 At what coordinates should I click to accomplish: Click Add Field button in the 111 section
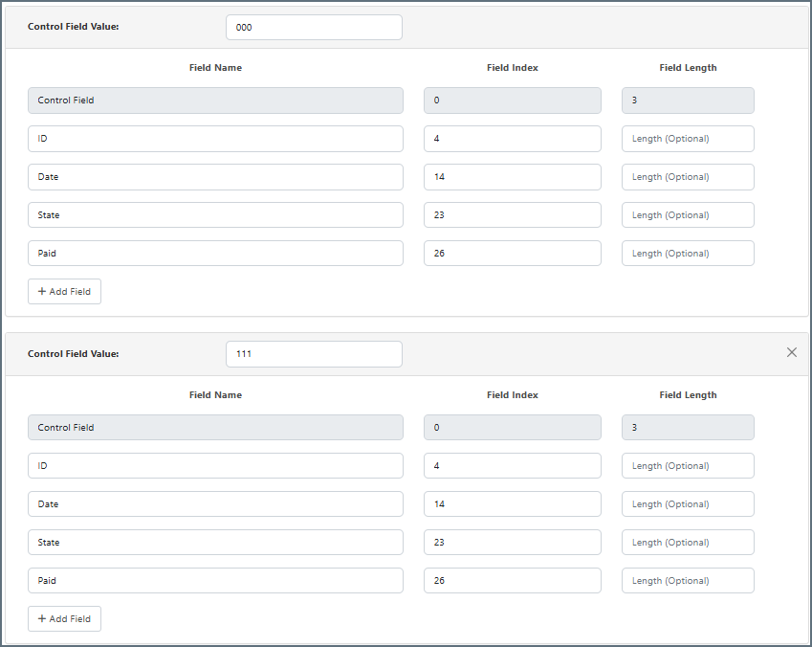pyautogui.click(x=64, y=619)
